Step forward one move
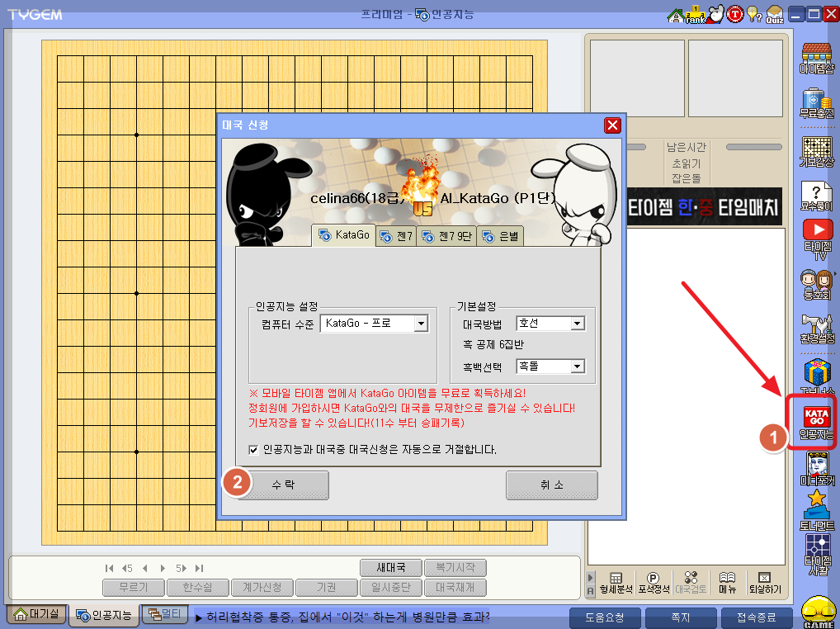The height and width of the screenshot is (629, 840). pos(163,568)
